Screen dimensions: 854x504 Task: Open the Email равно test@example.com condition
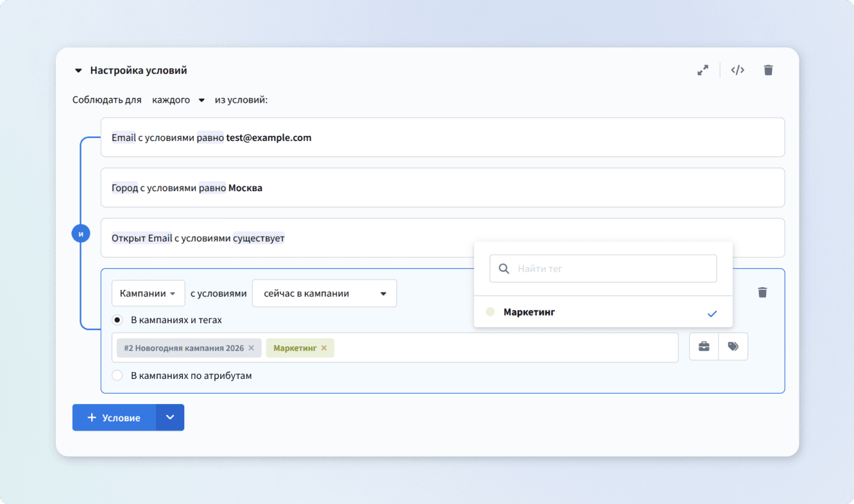point(443,137)
